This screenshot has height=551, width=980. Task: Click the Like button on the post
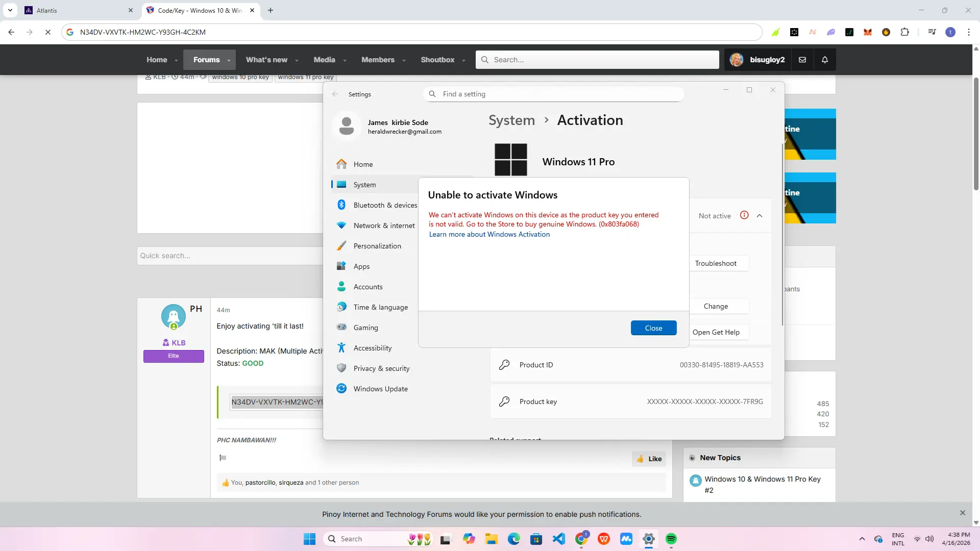coord(649,459)
